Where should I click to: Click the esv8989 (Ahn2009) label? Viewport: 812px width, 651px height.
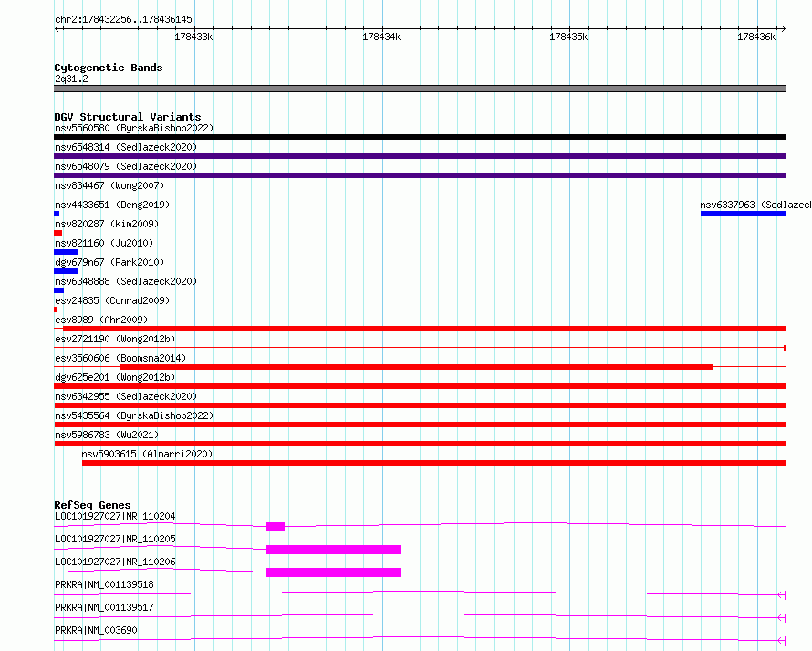click(101, 320)
